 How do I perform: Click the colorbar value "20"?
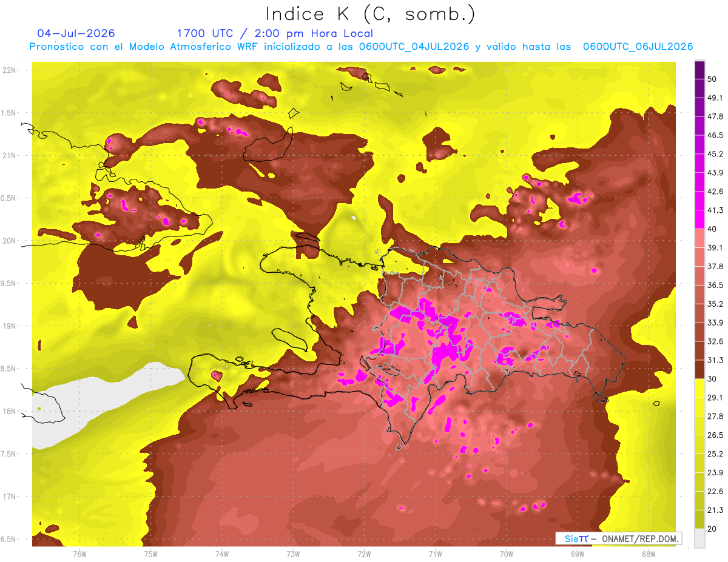pyautogui.click(x=713, y=529)
